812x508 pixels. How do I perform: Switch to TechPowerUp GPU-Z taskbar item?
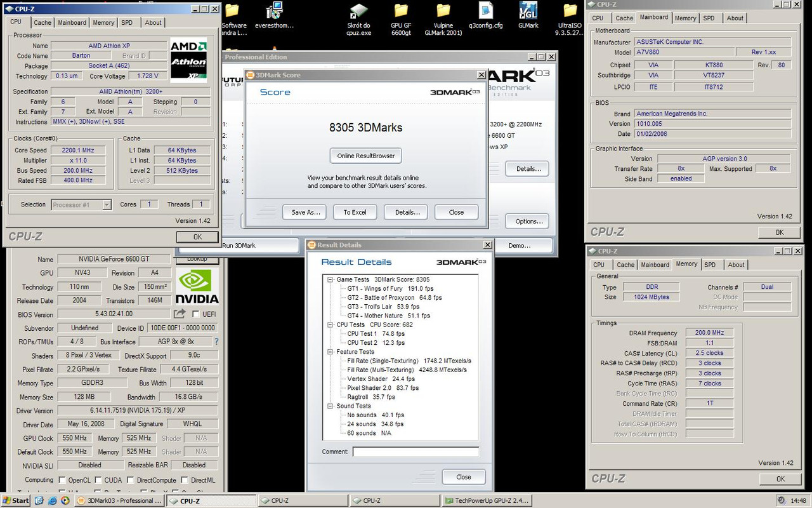pos(487,500)
